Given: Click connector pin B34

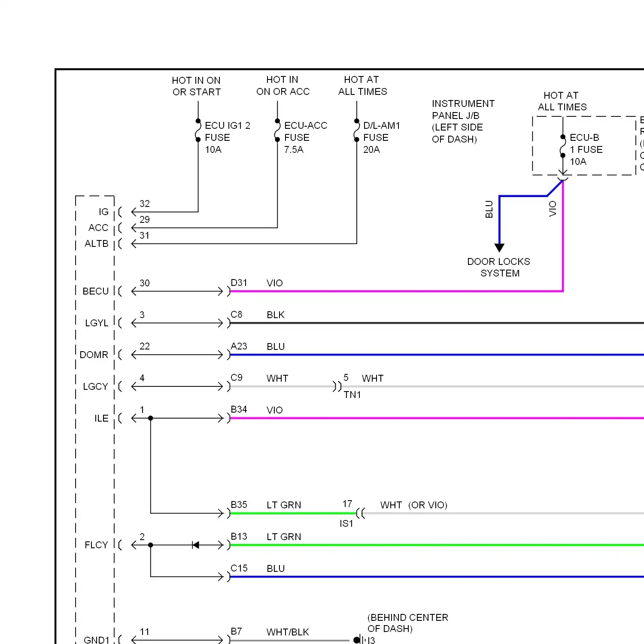Looking at the screenshot, I should [x=239, y=409].
